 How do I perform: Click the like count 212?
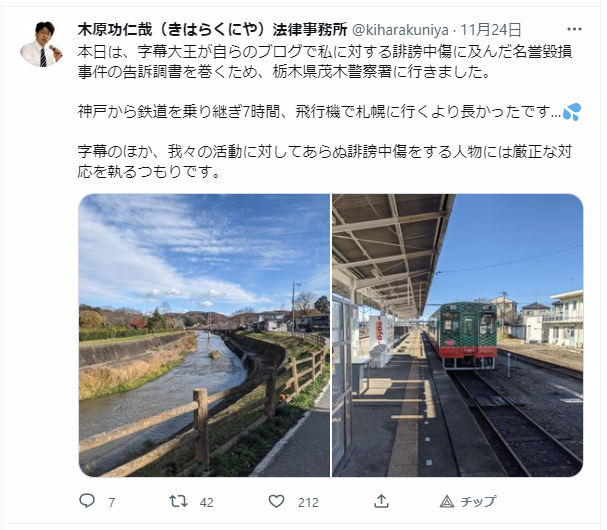point(308,503)
